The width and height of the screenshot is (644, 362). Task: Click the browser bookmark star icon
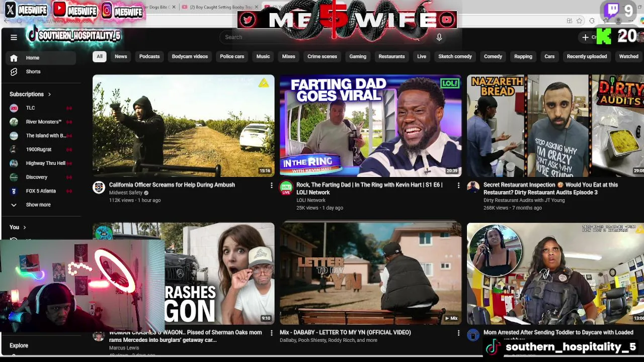580,21
